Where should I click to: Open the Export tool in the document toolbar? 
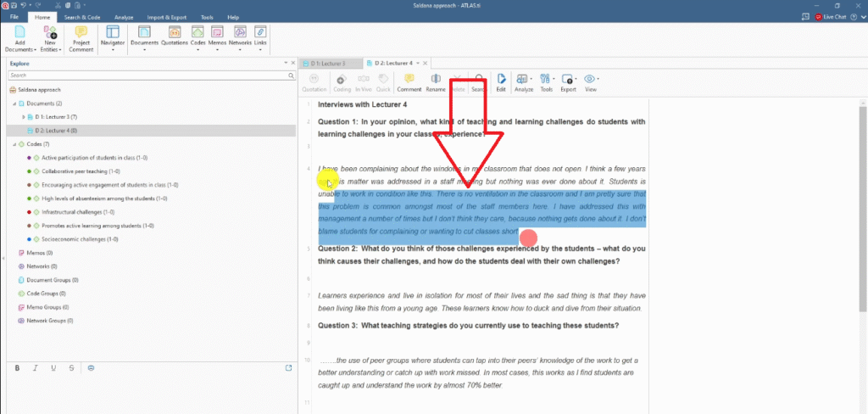(568, 81)
